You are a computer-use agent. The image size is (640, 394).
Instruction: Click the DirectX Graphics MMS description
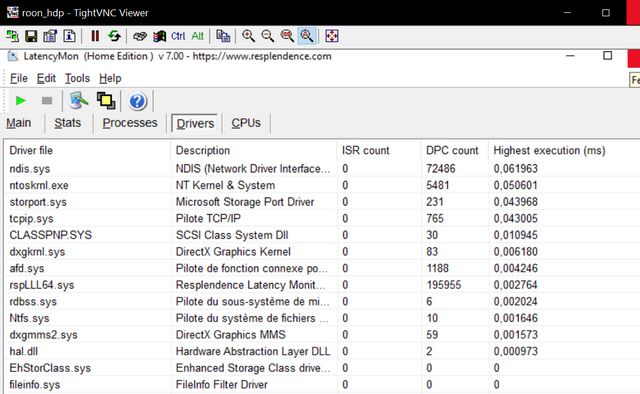pos(231,335)
